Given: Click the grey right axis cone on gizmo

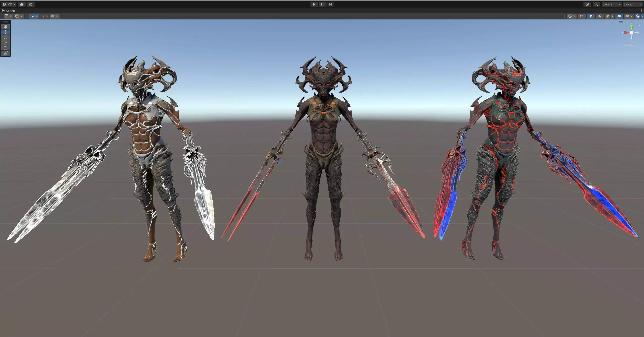Looking at the screenshot, I should coord(636,33).
